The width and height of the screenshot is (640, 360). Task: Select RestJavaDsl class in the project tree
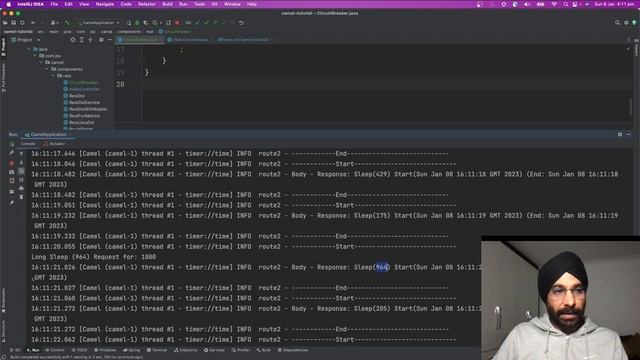(79, 122)
